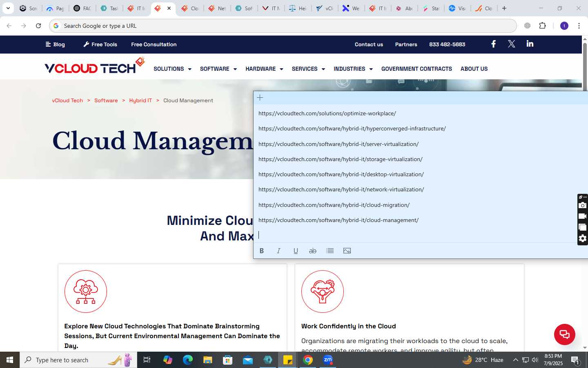Expand the Solutions dropdown menu

[172, 69]
